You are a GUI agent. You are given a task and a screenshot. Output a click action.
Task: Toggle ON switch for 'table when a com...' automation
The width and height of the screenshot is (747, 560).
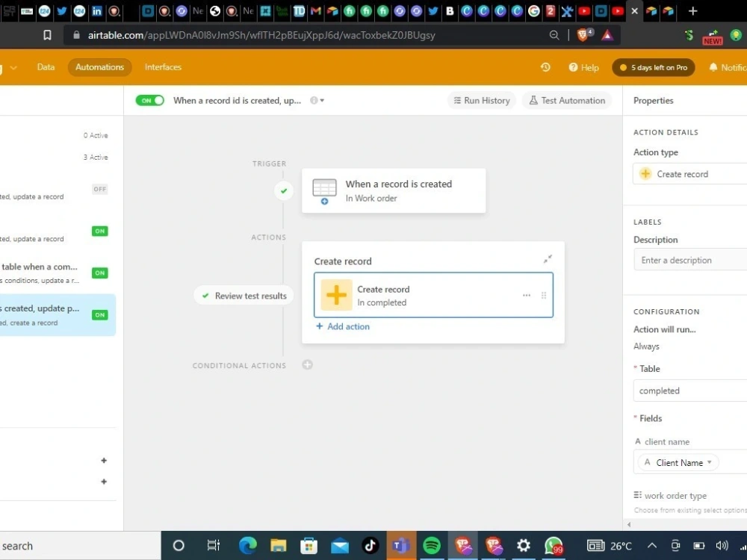pyautogui.click(x=99, y=273)
